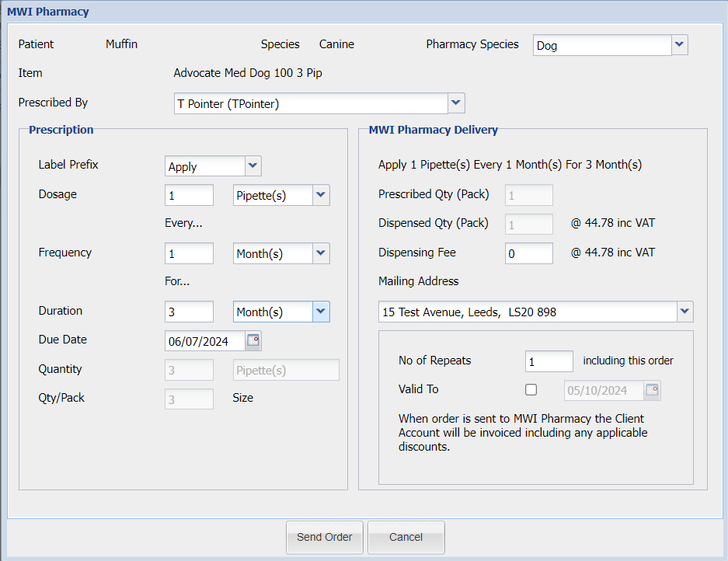This screenshot has width=728, height=561.
Task: Click the MWI Pharmacy title bar text
Action: (x=48, y=12)
